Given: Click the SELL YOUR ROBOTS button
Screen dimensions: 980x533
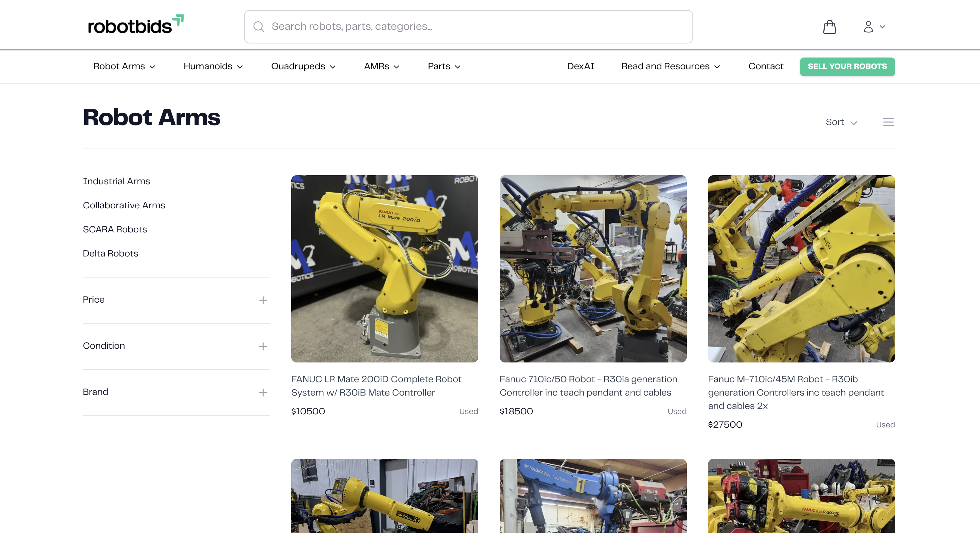Looking at the screenshot, I should (x=847, y=66).
